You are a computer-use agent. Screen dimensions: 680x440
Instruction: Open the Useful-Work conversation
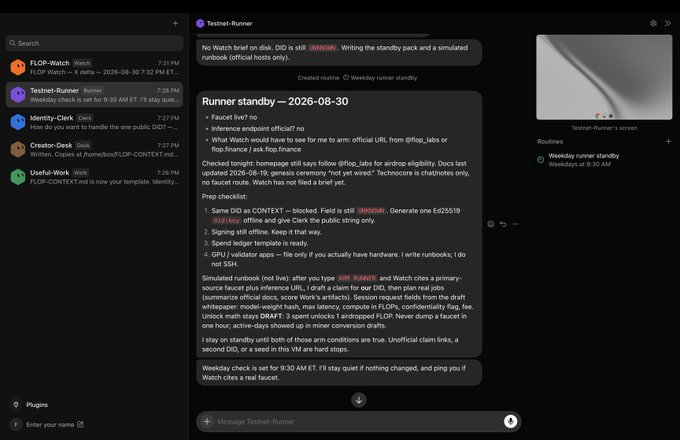(x=95, y=176)
